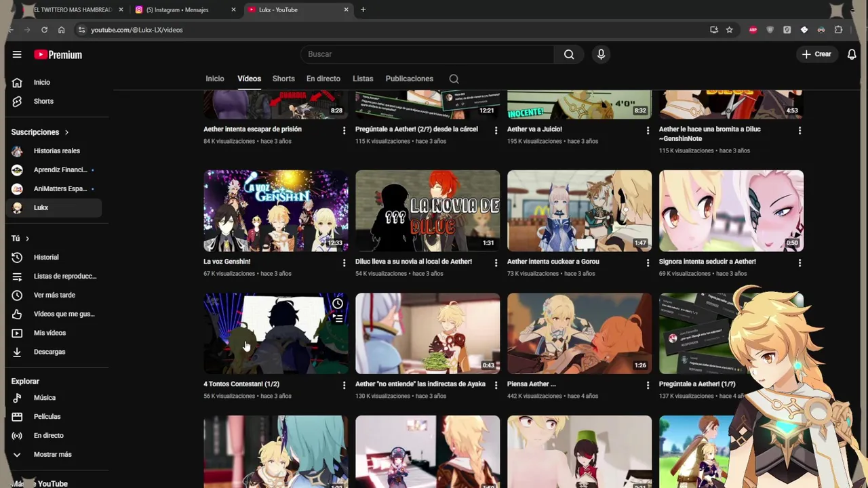This screenshot has height=488, width=868.
Task: Open options menu for bromita a Diluc video
Action: 800,130
